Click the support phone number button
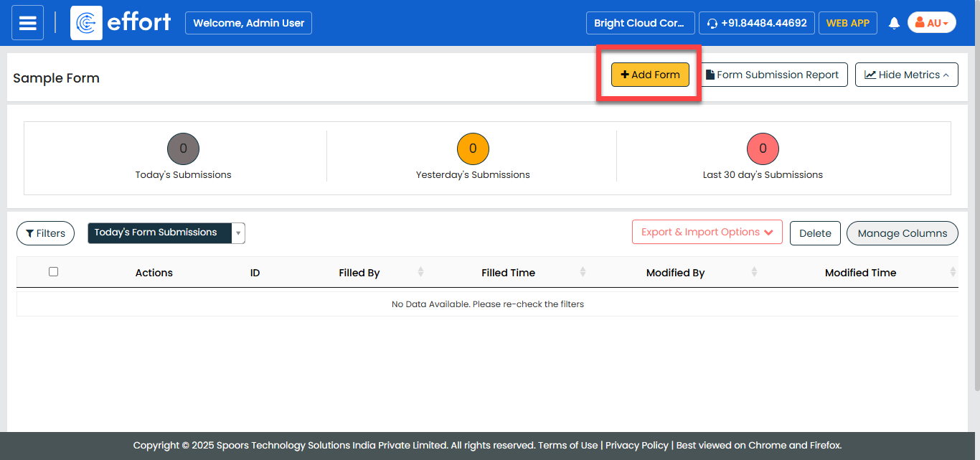The image size is (980, 460). tap(757, 23)
